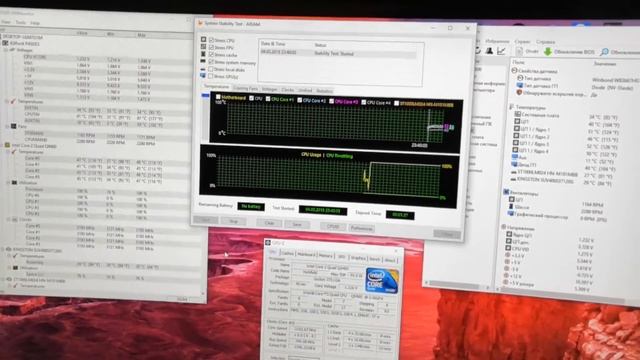The image size is (640, 360).
Task: Click the Preferences button in Stability Test
Action: [362, 228]
